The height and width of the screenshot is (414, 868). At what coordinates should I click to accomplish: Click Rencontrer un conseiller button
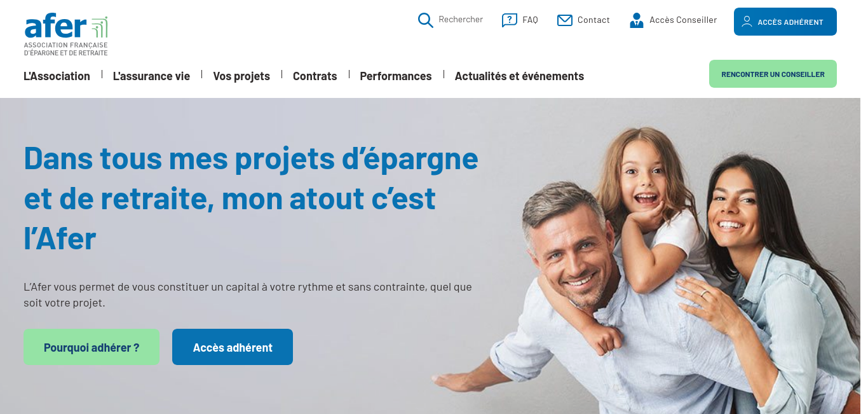tap(773, 74)
